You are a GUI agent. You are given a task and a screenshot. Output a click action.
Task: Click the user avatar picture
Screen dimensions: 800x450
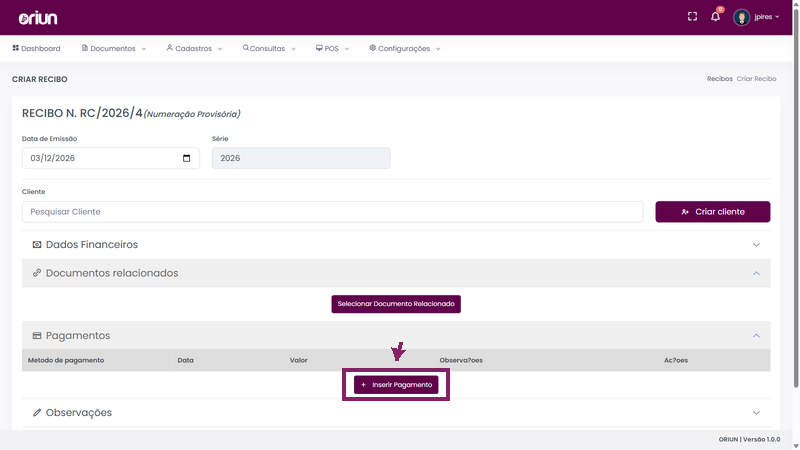coord(741,17)
